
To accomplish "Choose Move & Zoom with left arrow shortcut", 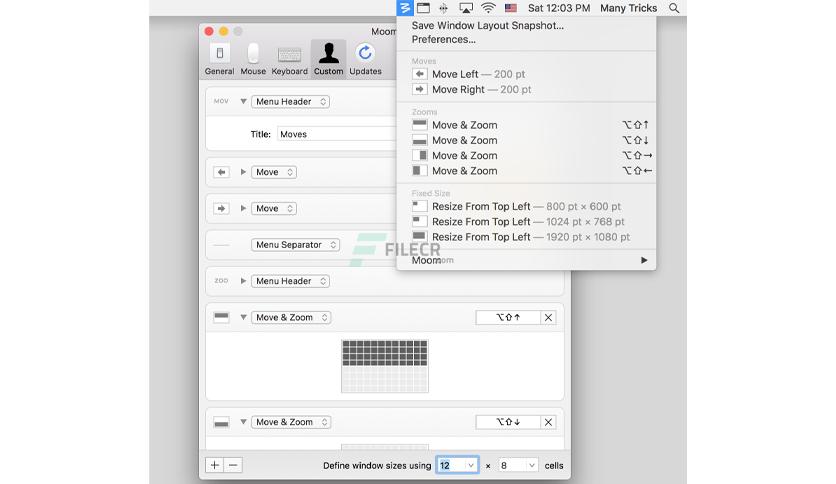I will 526,171.
